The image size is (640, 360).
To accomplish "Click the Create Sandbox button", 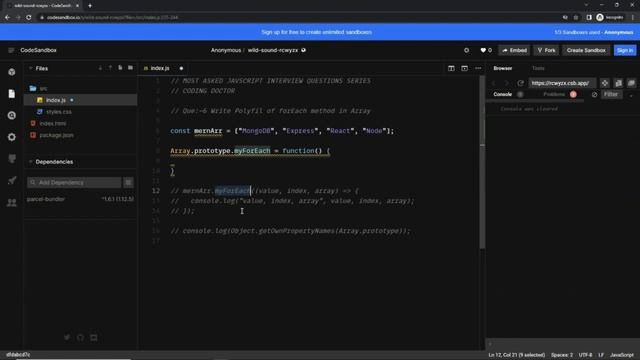I will tap(586, 50).
